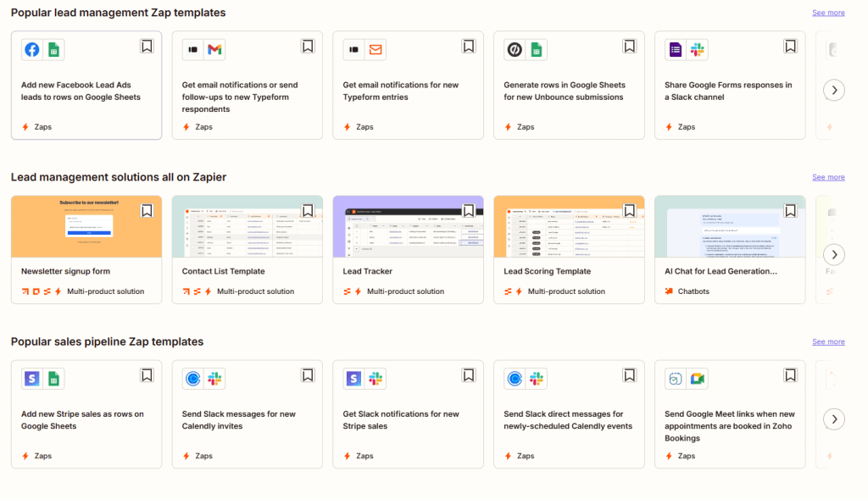This screenshot has width=868, height=499.
Task: Click Multi-product solution label under Lead Tracker
Action: [405, 291]
